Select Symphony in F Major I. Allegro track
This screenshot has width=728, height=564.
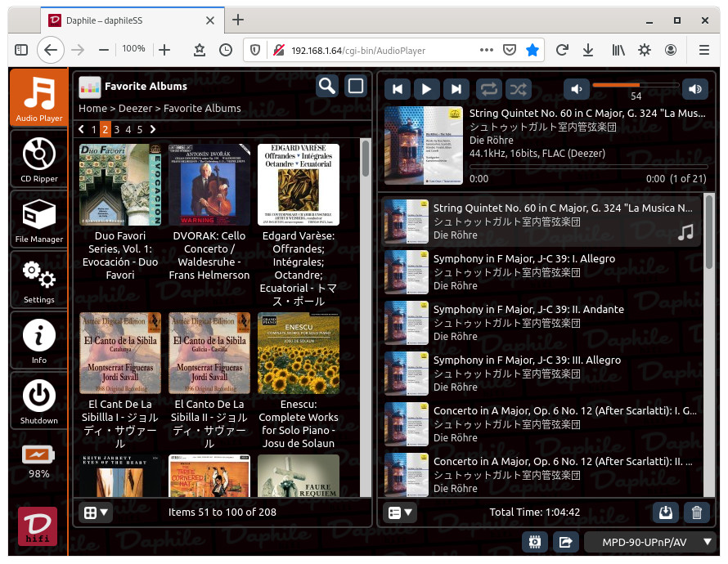(541, 272)
